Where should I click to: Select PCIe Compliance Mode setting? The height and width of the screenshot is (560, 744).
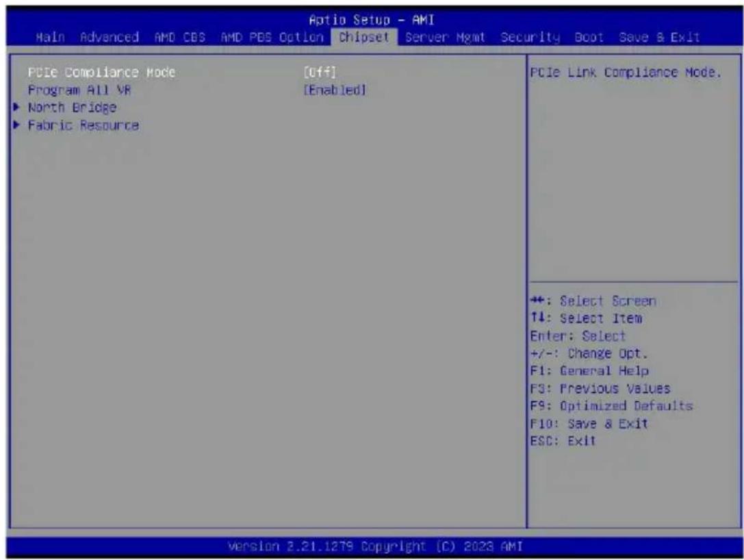click(x=101, y=72)
